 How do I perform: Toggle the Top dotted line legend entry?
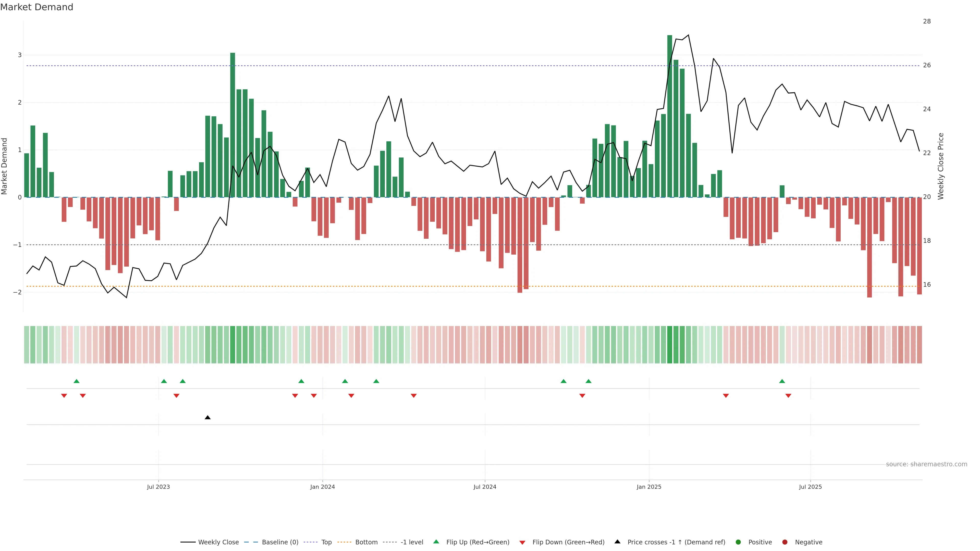(326, 542)
